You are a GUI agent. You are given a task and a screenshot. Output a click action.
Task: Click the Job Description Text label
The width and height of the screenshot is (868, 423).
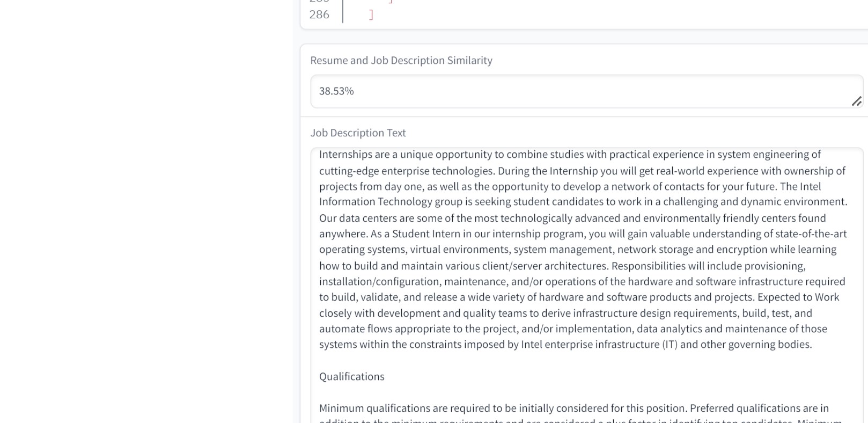(358, 133)
